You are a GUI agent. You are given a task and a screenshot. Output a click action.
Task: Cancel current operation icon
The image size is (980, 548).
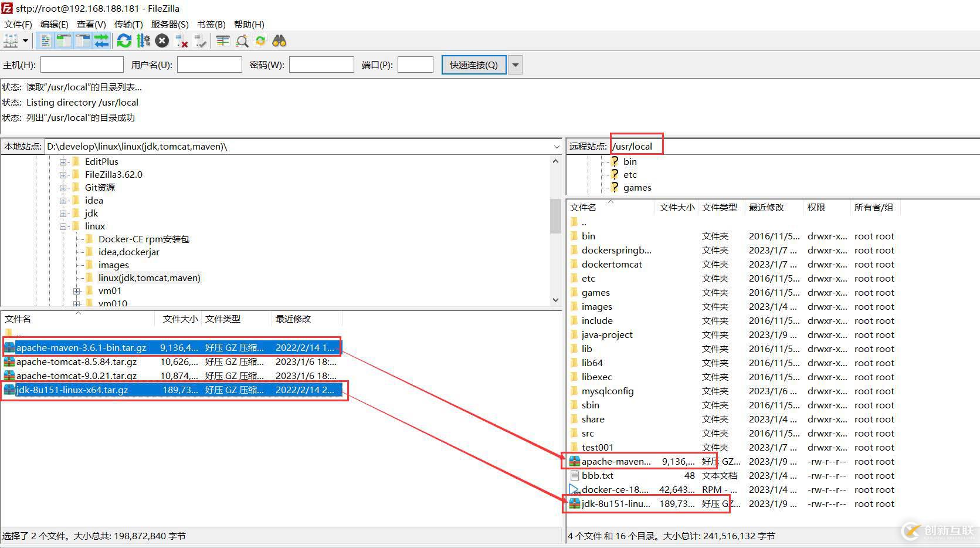point(162,41)
